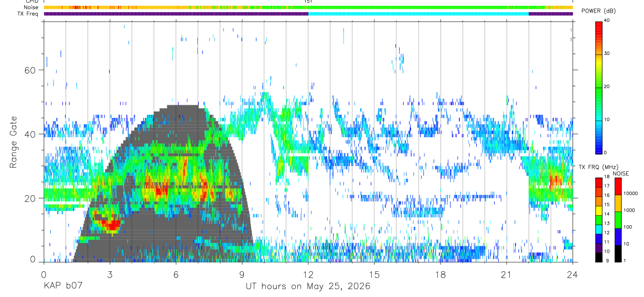Click the 10000 label on noise legend
This screenshot has width=644, height=297.
(x=630, y=193)
